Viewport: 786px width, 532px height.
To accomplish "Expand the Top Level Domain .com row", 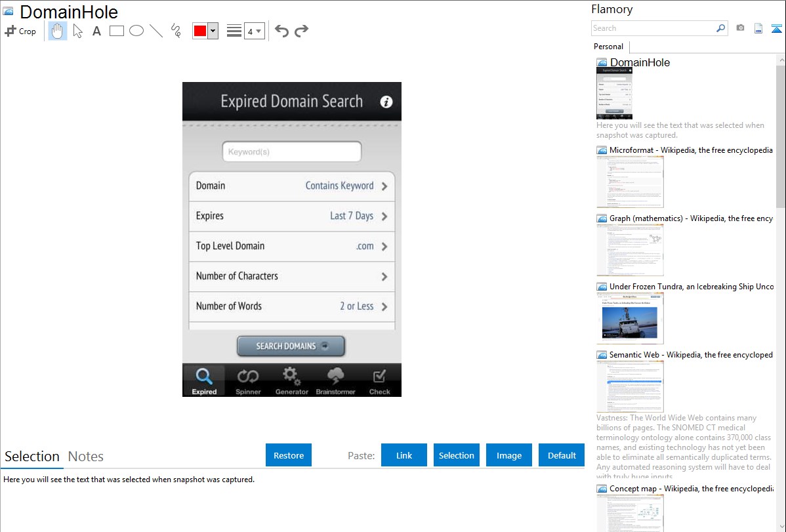I will [x=292, y=246].
